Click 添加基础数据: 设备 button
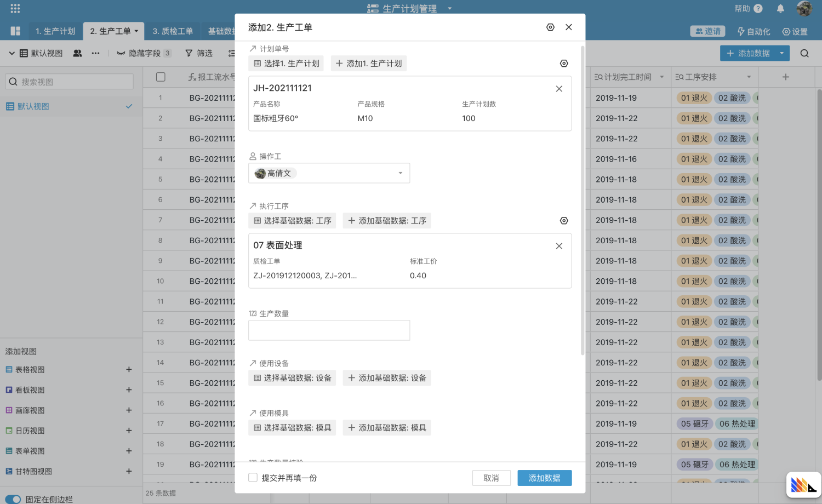Image resolution: width=822 pixels, height=504 pixels. (387, 378)
